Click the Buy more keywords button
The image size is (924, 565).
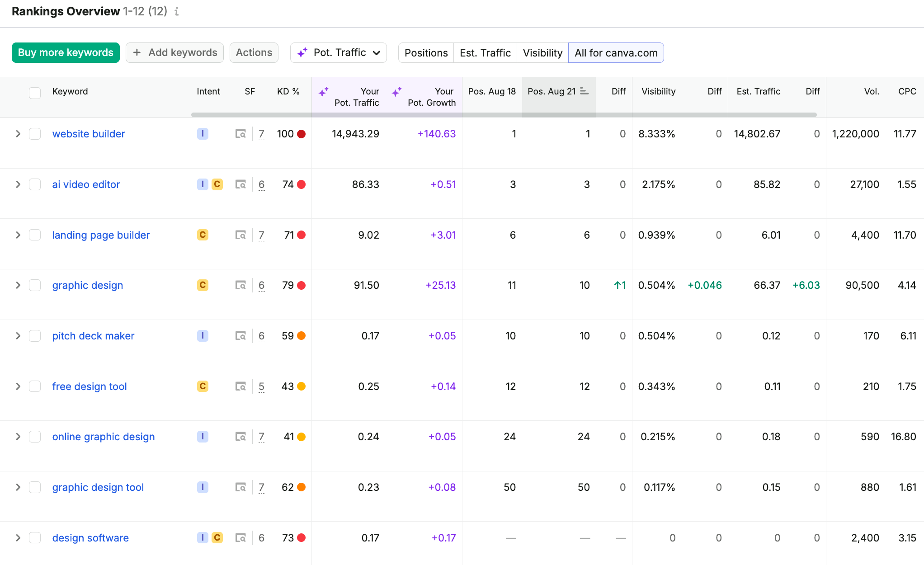point(66,53)
